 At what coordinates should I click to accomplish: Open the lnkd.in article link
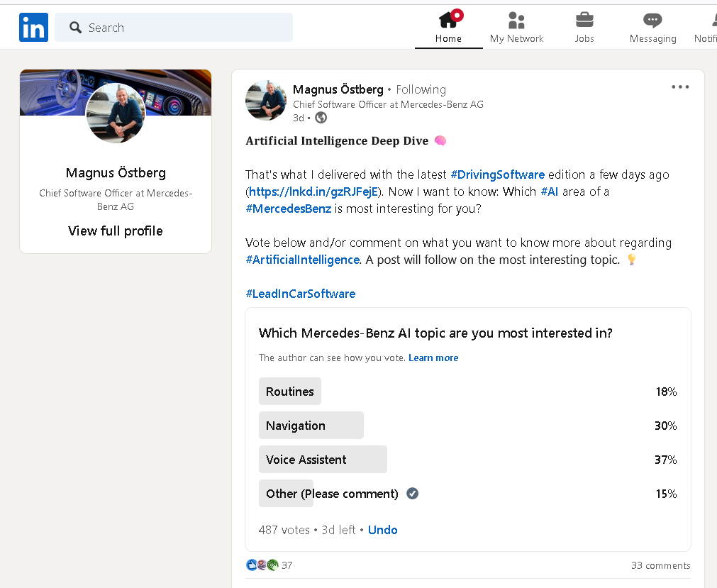pos(314,192)
